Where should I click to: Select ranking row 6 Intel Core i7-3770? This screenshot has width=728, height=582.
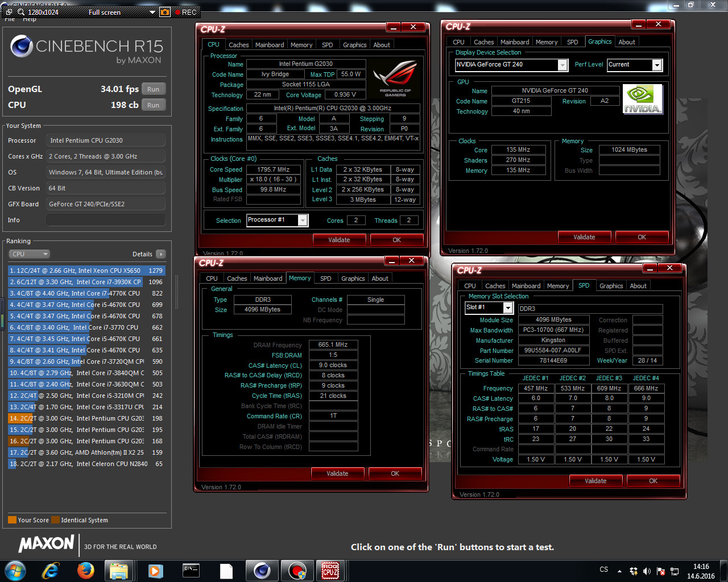pos(86,327)
